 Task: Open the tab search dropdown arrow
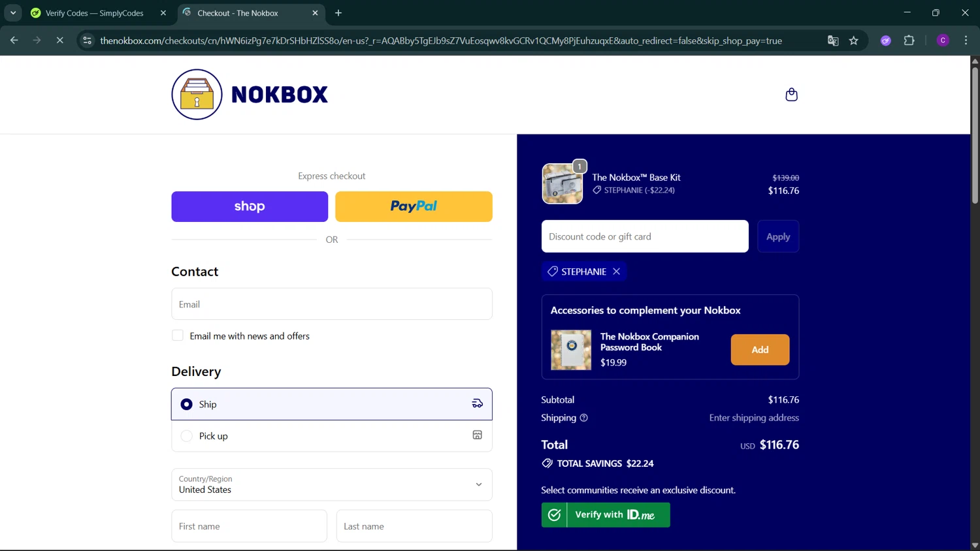13,12
